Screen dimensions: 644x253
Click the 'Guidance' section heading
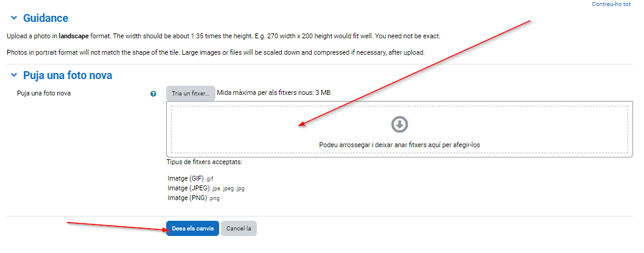(x=46, y=18)
